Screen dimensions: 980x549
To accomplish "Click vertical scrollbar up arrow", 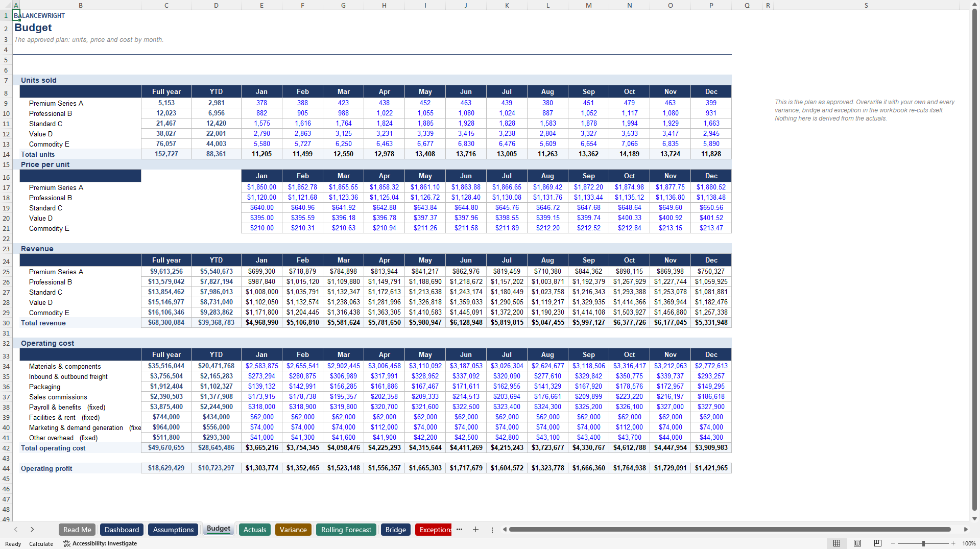I will [974, 5].
